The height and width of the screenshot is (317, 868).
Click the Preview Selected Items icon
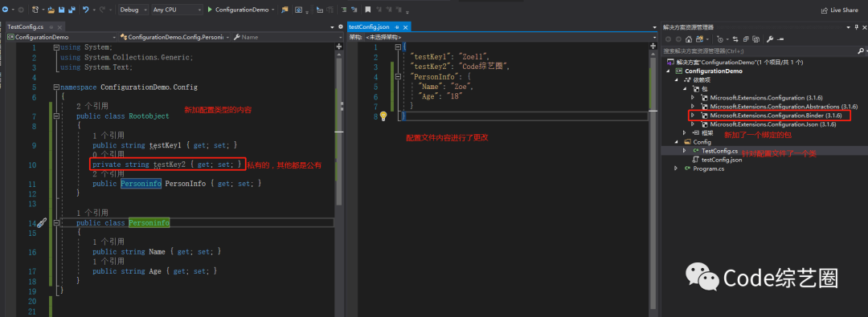click(x=780, y=39)
